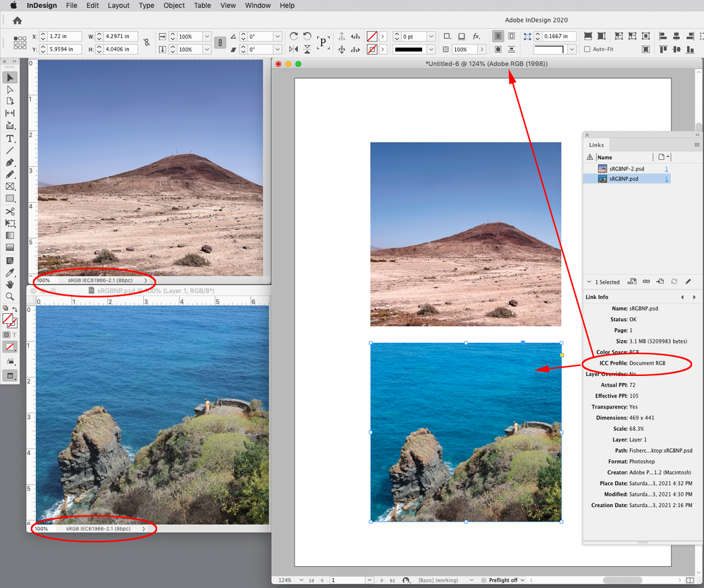Select the Scissors tool
This screenshot has height=588, width=704.
point(10,211)
